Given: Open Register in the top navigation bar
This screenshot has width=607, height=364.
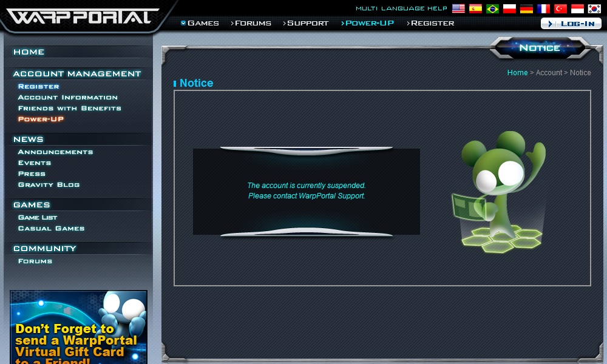Looking at the screenshot, I should pos(430,23).
